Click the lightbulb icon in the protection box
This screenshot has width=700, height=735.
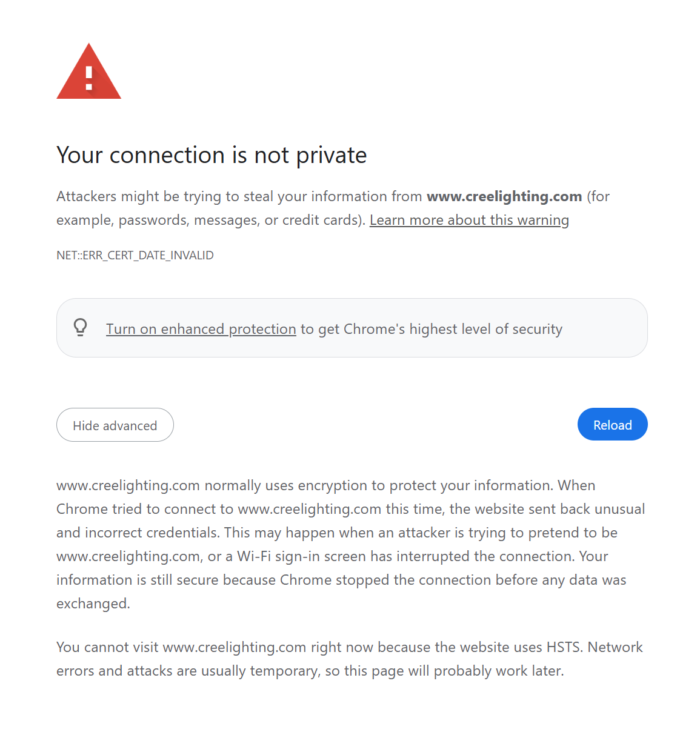click(80, 328)
